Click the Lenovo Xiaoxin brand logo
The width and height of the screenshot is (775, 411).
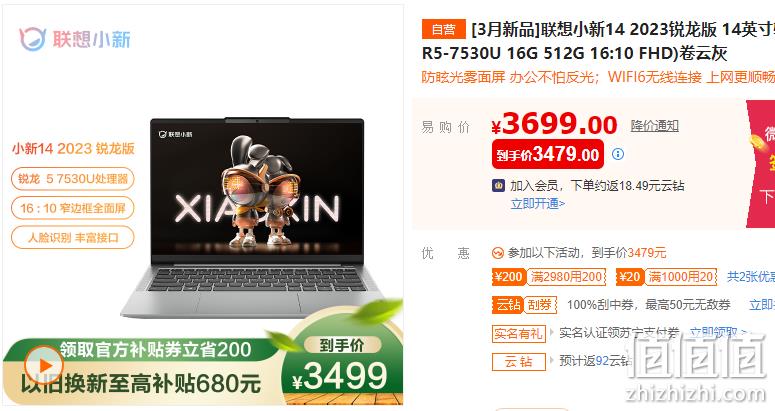[75, 39]
